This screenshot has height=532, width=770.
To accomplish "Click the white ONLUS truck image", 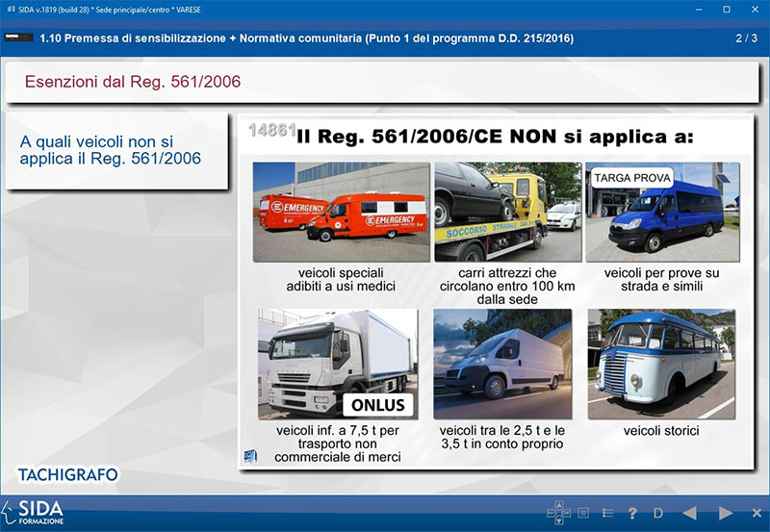I will 336,364.
